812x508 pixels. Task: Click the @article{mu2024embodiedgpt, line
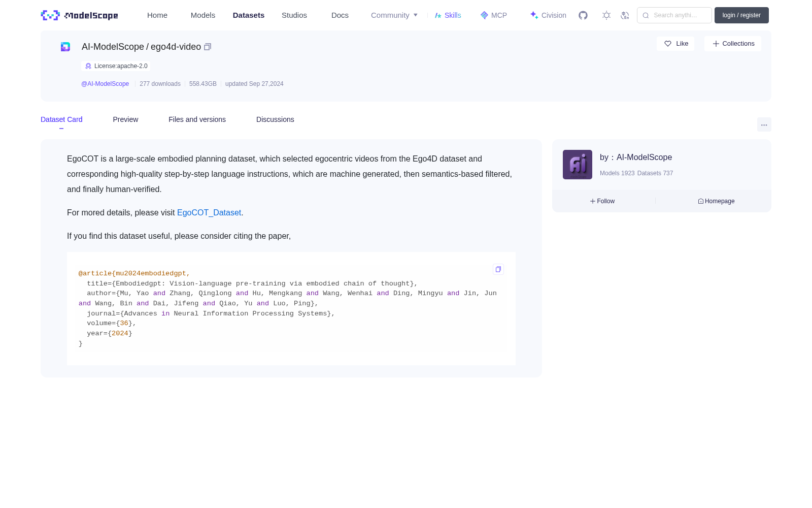click(x=134, y=273)
